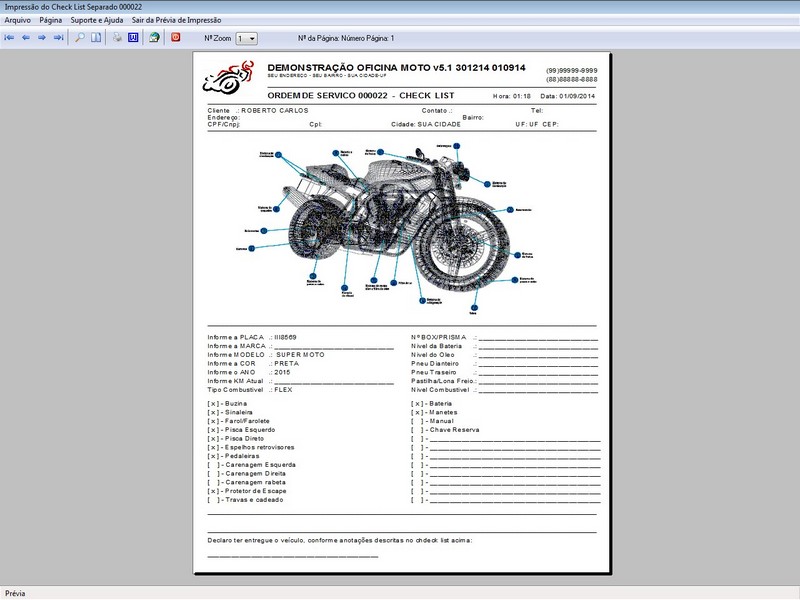Click the Pisca Esquerdo checklist box
Screen dimensions: 800x600
213,430
